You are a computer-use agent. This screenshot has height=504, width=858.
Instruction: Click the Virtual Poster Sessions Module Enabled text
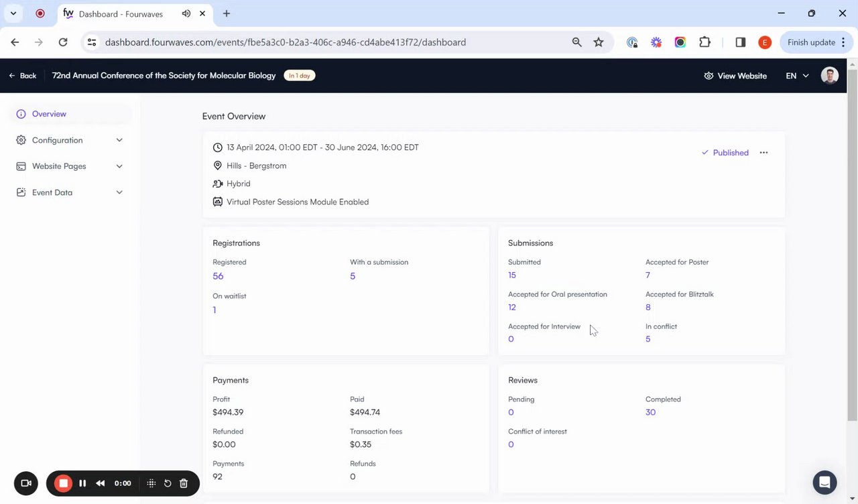(298, 202)
